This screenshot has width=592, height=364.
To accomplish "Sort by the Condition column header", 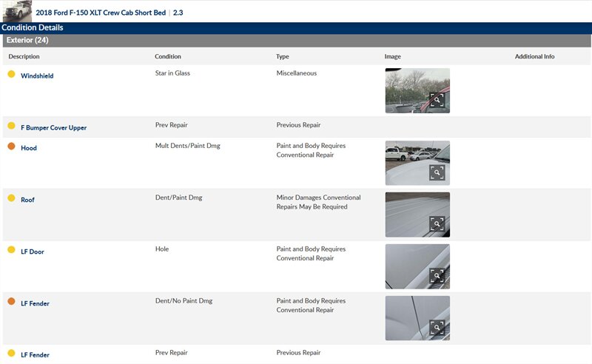I will [x=168, y=57].
